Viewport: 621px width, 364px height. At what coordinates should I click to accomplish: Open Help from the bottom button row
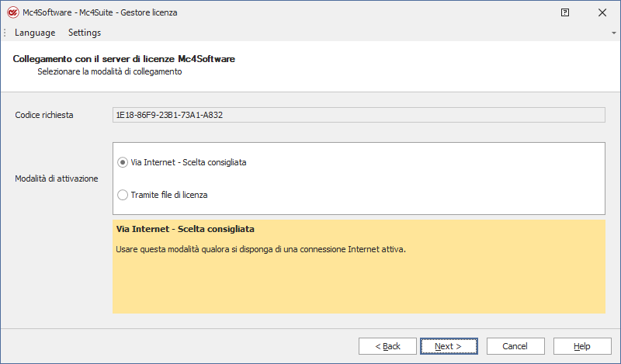(582, 346)
